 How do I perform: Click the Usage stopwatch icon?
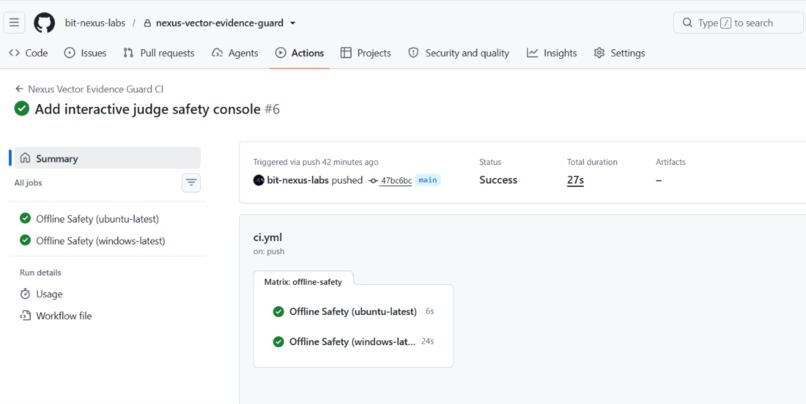pos(25,294)
